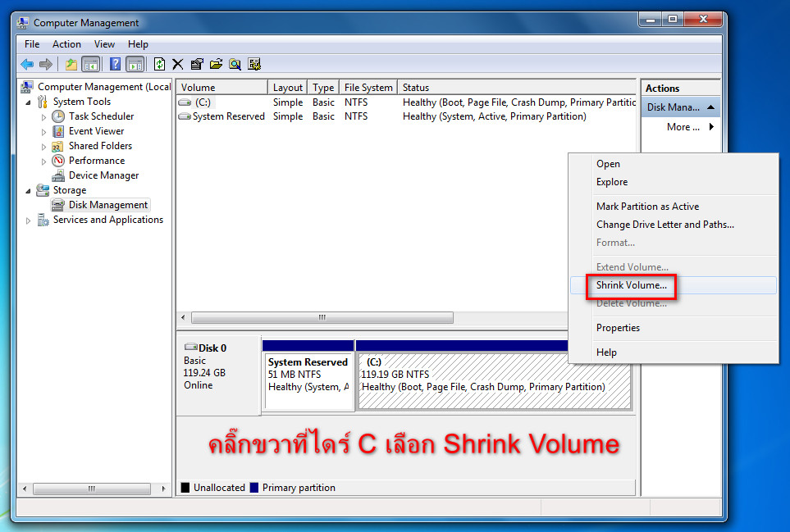790x532 pixels.
Task: Choose Shrink Volume... from context menu
Action: (x=674, y=285)
